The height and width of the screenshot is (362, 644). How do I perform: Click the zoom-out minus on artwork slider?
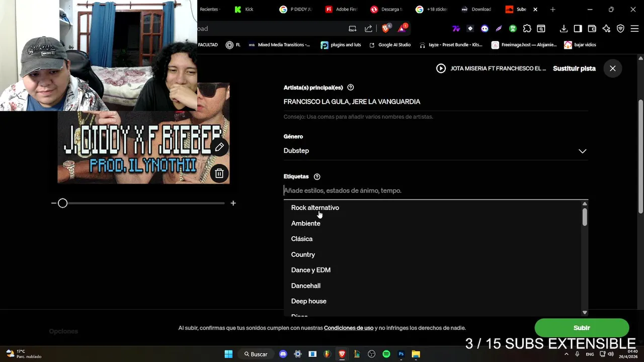click(x=53, y=203)
